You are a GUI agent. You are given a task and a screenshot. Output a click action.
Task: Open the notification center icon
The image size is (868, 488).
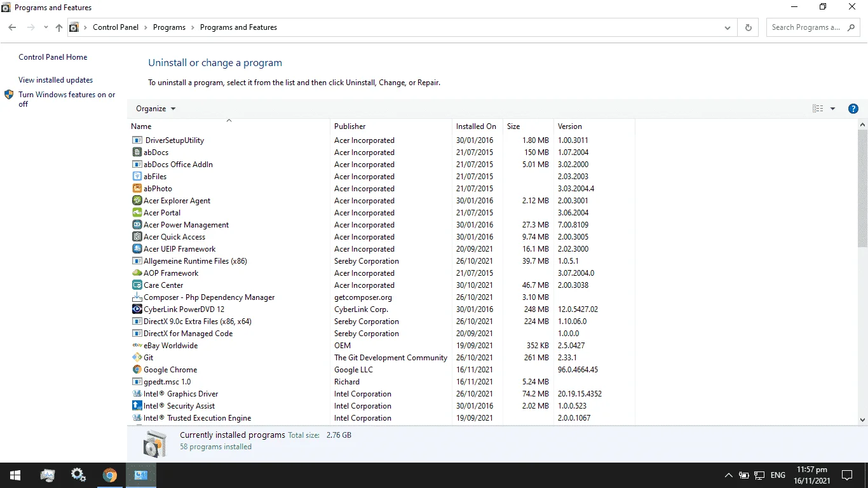point(846,475)
